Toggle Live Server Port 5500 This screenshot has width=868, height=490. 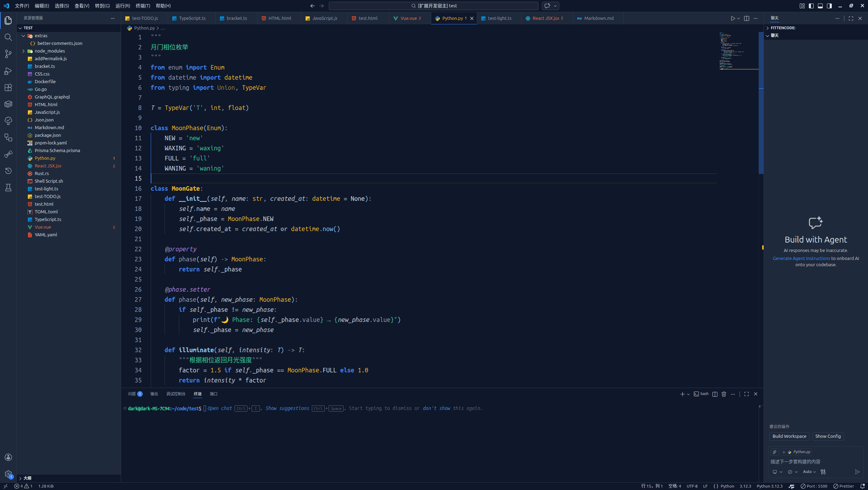coord(814,486)
